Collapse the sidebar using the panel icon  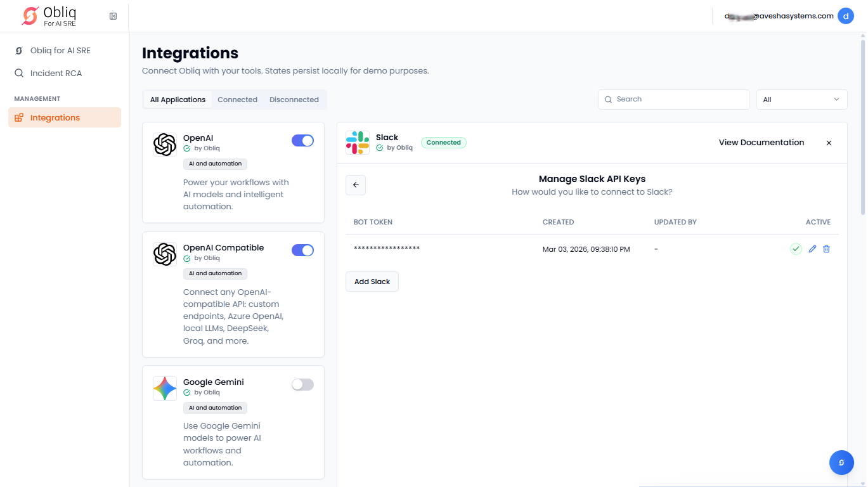click(x=113, y=16)
